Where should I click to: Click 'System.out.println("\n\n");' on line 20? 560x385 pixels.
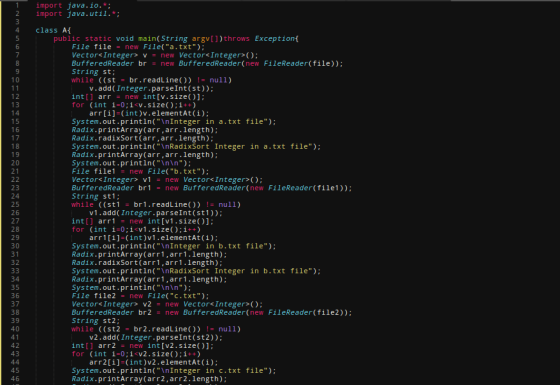click(131, 163)
